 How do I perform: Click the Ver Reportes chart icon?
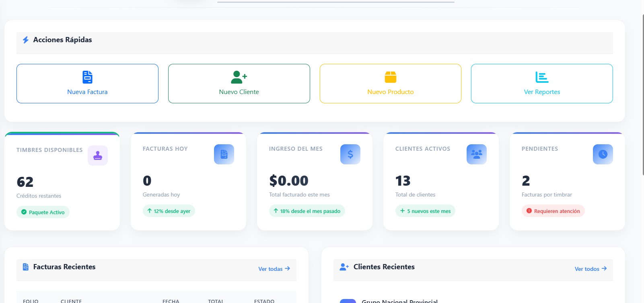(x=542, y=77)
